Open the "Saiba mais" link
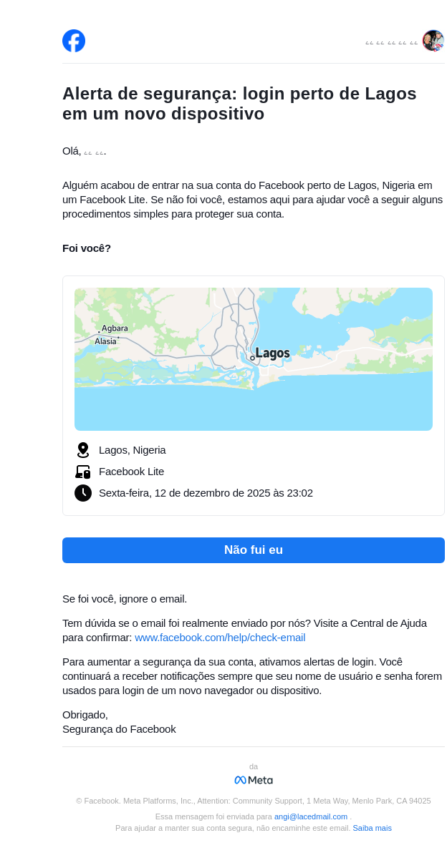Image resolution: width=447 pixels, height=868 pixels. tap(372, 828)
